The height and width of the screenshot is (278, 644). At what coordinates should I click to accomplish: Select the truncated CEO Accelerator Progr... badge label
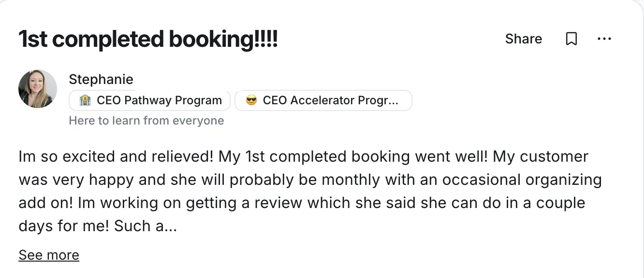[x=331, y=100]
